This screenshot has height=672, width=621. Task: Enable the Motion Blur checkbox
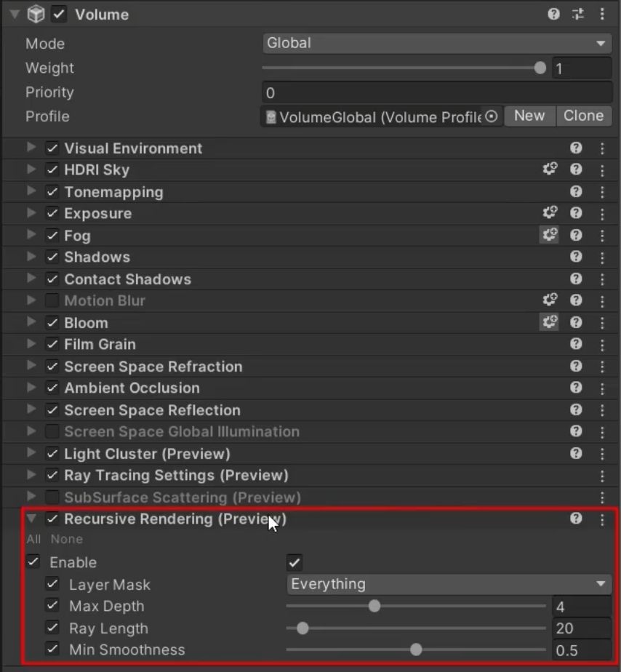click(x=52, y=300)
